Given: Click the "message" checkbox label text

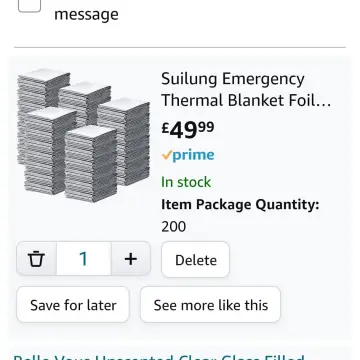Looking at the screenshot, I should click(86, 14).
